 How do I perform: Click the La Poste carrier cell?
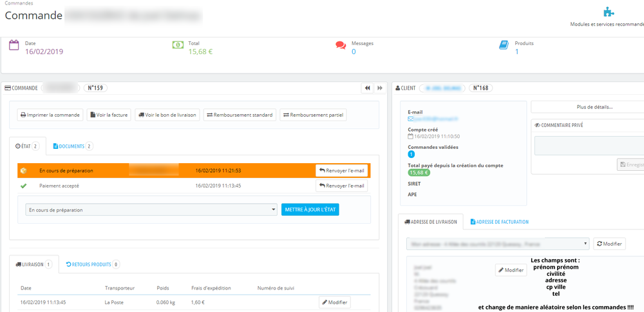click(x=114, y=302)
